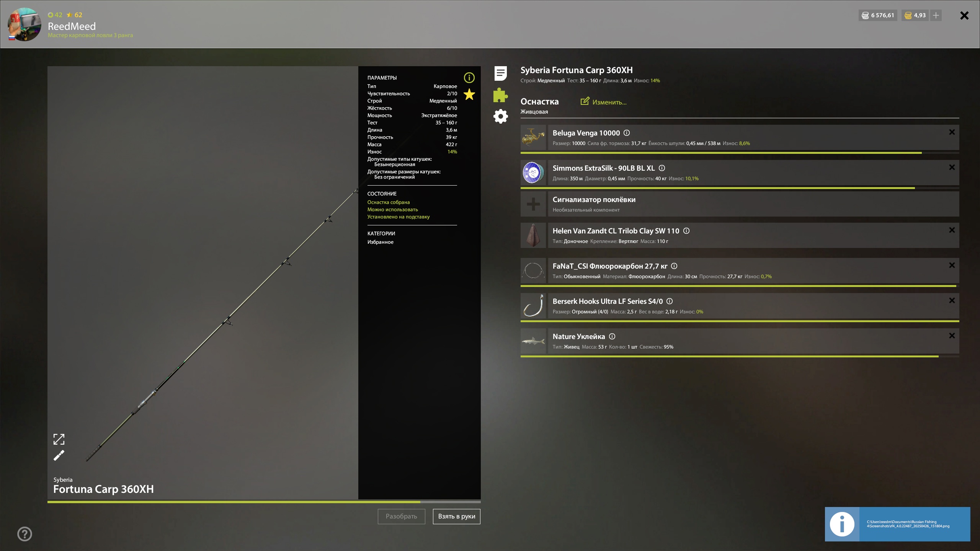Image resolution: width=980 pixels, height=551 pixels.
Task: Remove the Helen Van Zandt sinker
Action: coord(952,230)
